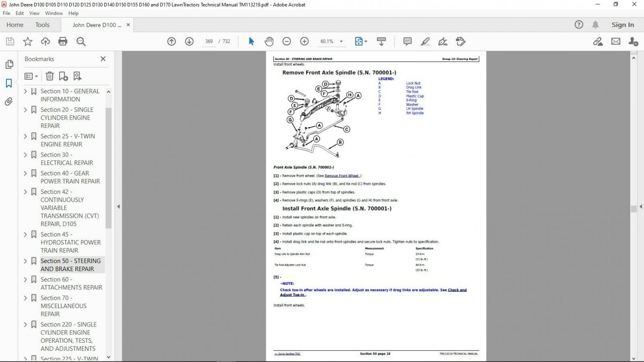Open the Window menu
644x362 pixels.
pos(54,13)
